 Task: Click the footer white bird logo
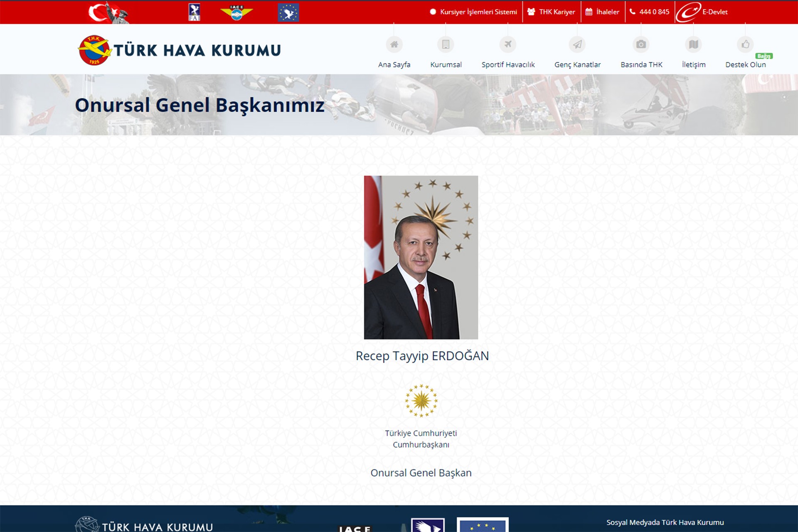428,525
